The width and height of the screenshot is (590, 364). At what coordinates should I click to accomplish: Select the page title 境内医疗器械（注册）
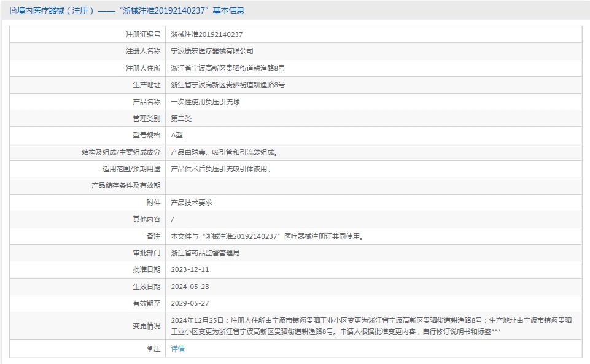pos(55,10)
